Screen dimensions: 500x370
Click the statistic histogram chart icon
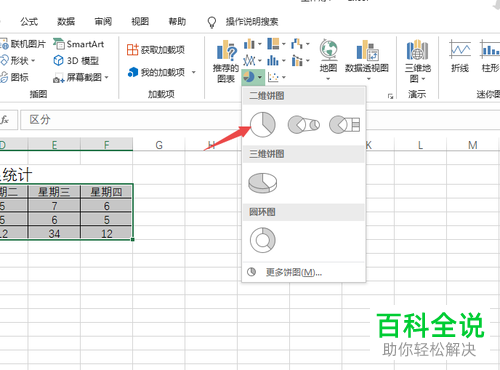(273, 61)
